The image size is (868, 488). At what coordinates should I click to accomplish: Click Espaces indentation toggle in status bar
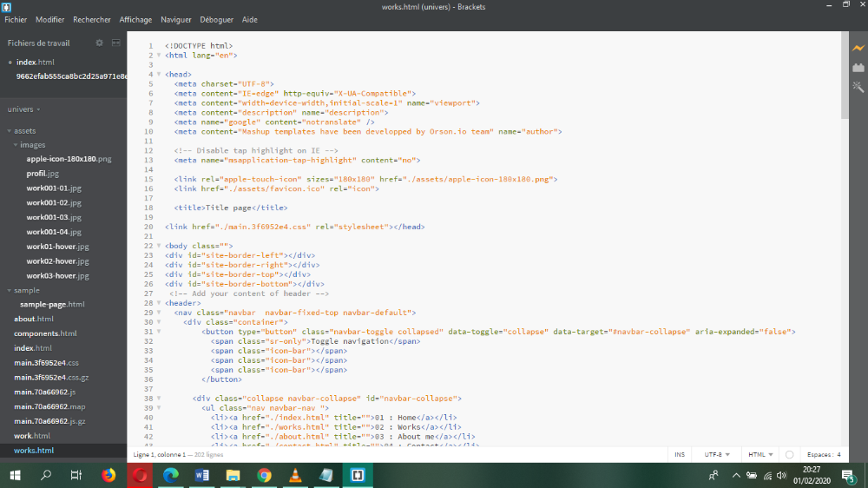pyautogui.click(x=820, y=454)
